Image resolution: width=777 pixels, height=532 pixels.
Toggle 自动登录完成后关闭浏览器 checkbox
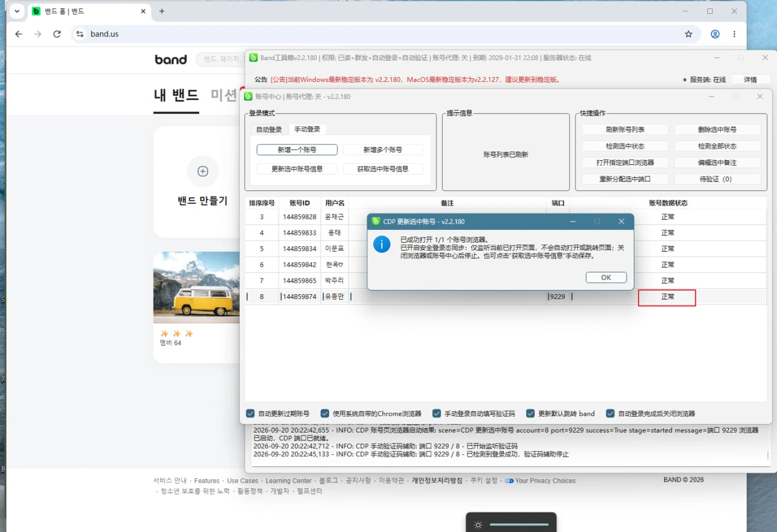[610, 414]
